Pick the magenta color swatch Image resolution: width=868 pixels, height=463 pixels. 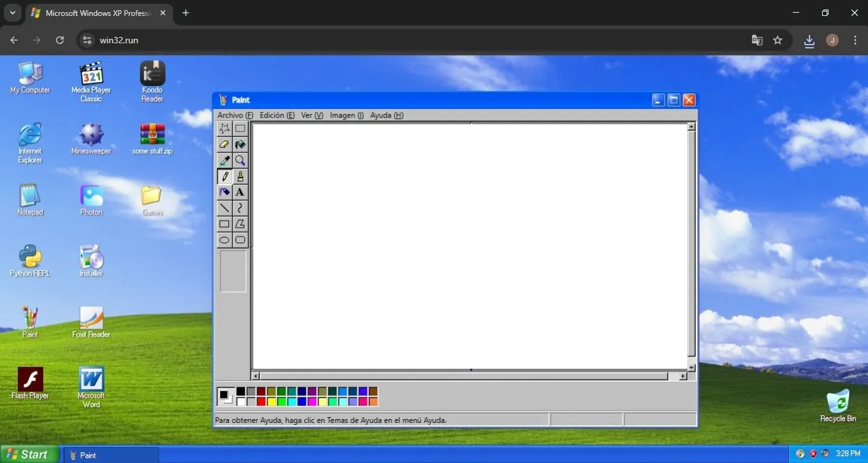(x=312, y=401)
